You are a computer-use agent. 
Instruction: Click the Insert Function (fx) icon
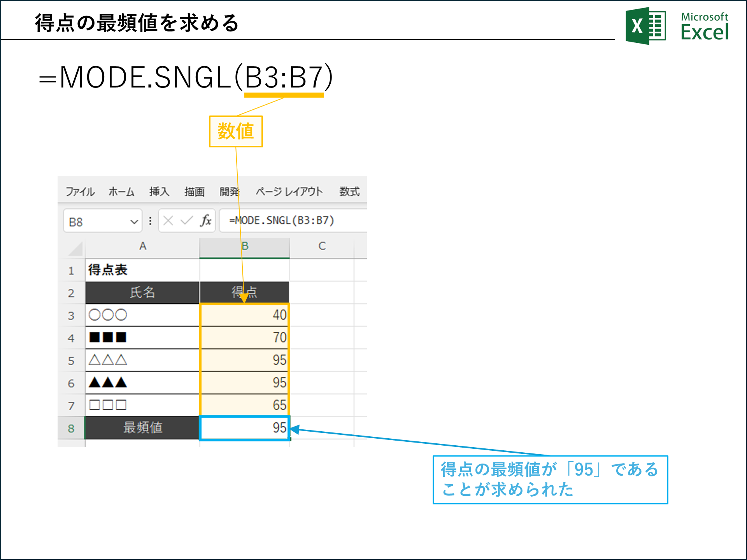(206, 220)
